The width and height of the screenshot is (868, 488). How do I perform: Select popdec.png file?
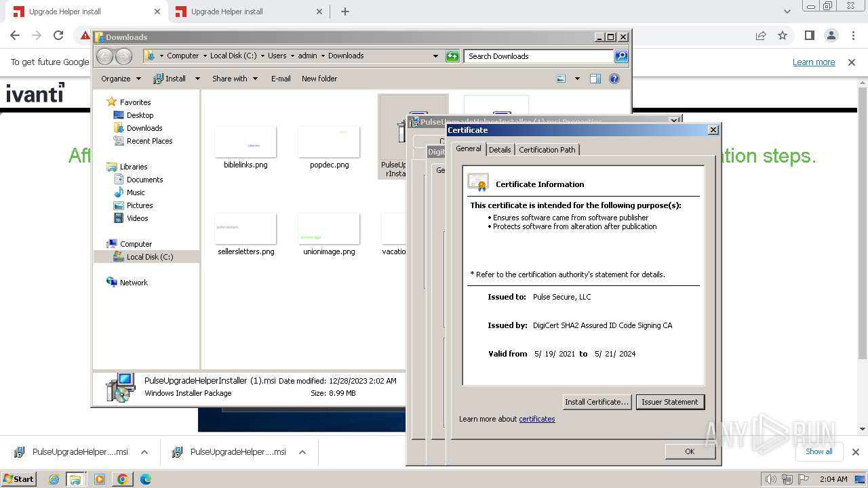[x=329, y=148]
